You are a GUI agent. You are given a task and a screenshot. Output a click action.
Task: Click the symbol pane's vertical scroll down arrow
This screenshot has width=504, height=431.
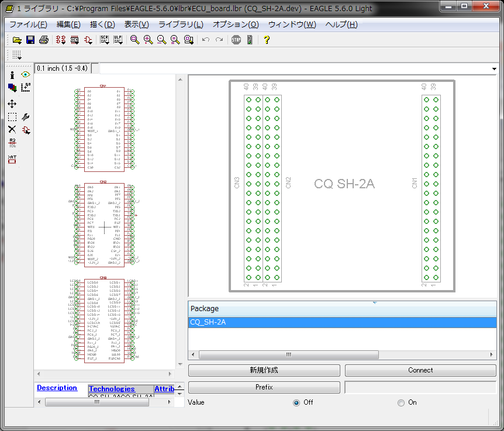(180, 364)
